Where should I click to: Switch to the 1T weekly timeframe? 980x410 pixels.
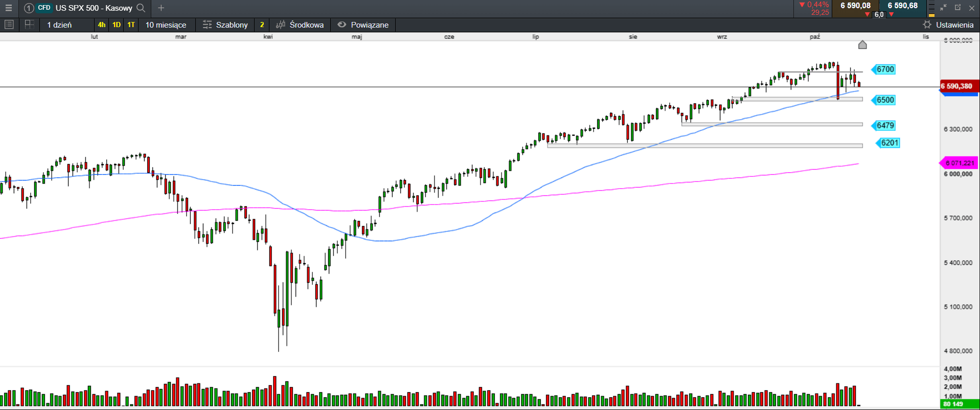[131, 25]
